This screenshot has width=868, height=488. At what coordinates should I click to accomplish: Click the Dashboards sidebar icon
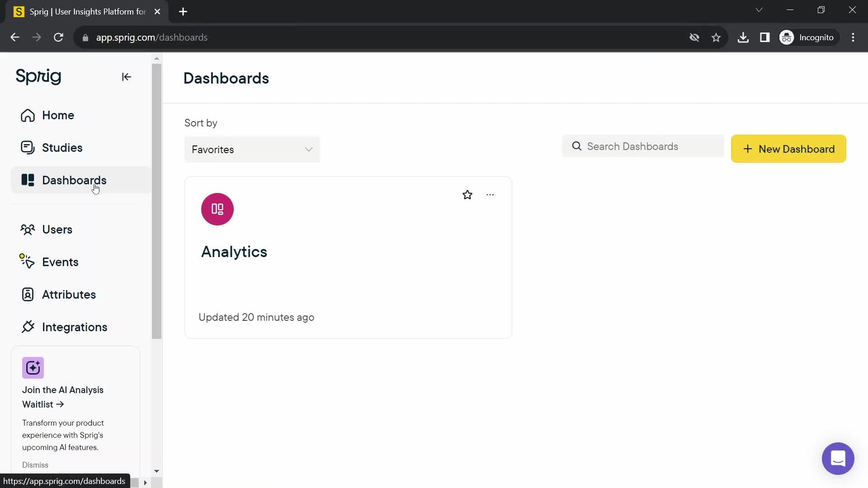[x=28, y=180]
